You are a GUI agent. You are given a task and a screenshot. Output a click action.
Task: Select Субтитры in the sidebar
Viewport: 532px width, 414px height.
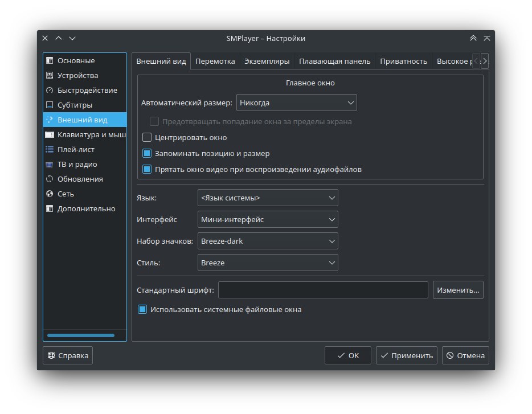click(x=85, y=105)
